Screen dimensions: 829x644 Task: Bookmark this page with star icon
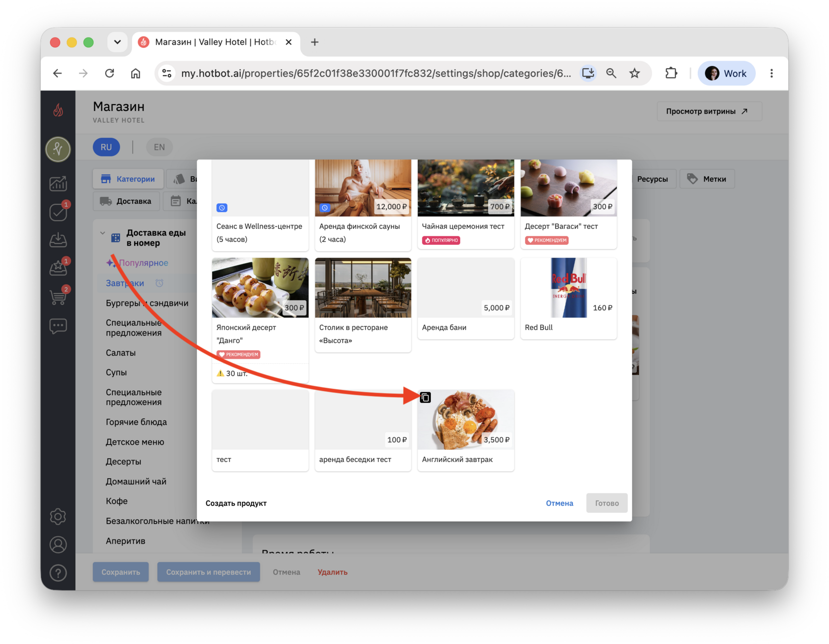[635, 73]
